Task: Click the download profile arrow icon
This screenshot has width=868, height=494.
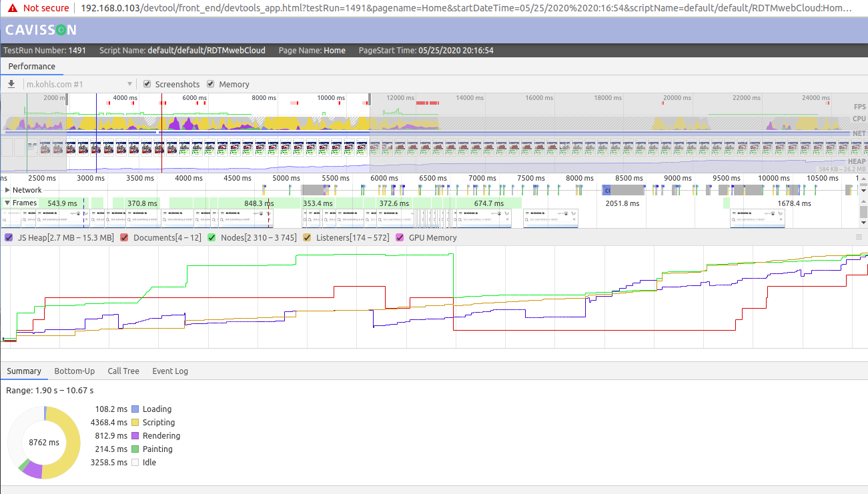Action: pos(11,84)
